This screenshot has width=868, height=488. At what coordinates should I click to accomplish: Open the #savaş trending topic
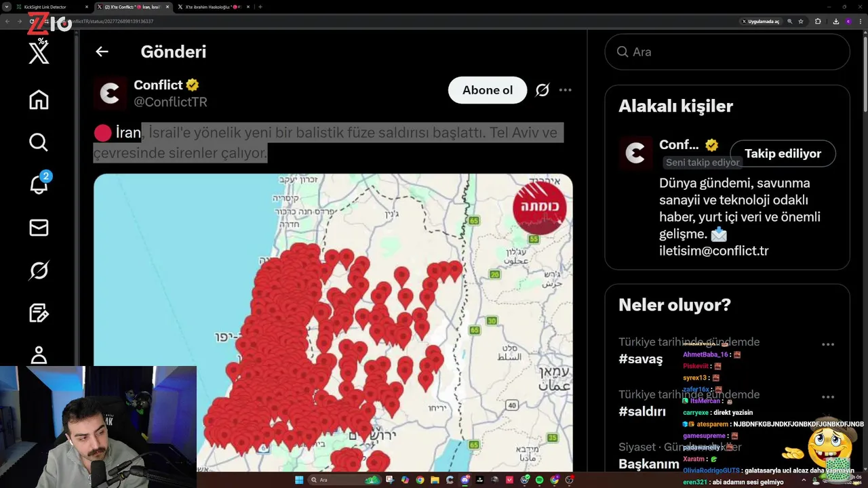point(640,359)
